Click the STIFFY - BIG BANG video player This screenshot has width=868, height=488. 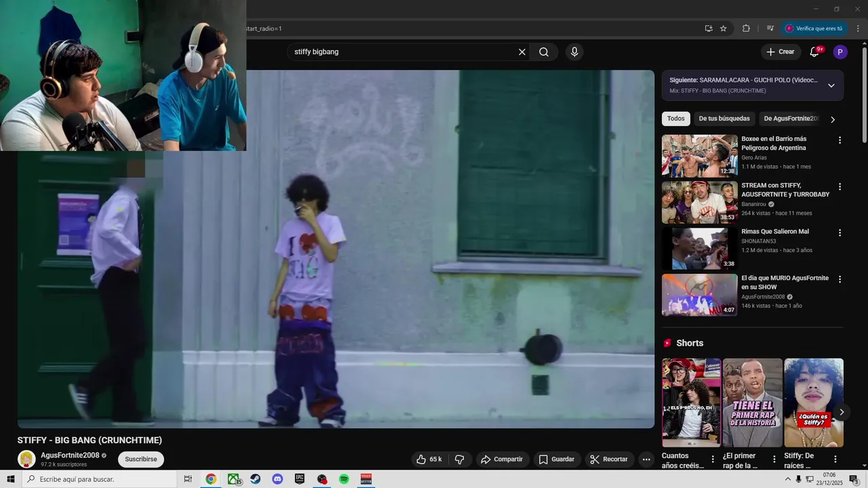tap(336, 249)
